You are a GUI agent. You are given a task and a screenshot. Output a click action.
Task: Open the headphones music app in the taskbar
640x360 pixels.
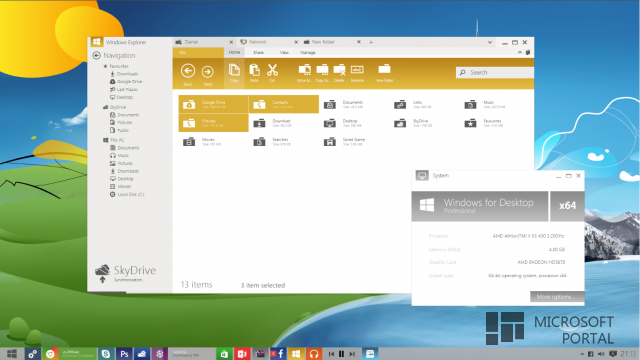coord(313,354)
